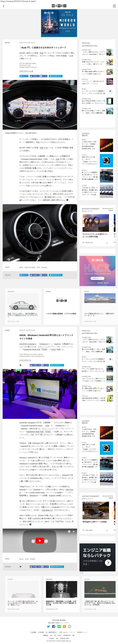Click the watch later clock icon on video

[70, 531]
